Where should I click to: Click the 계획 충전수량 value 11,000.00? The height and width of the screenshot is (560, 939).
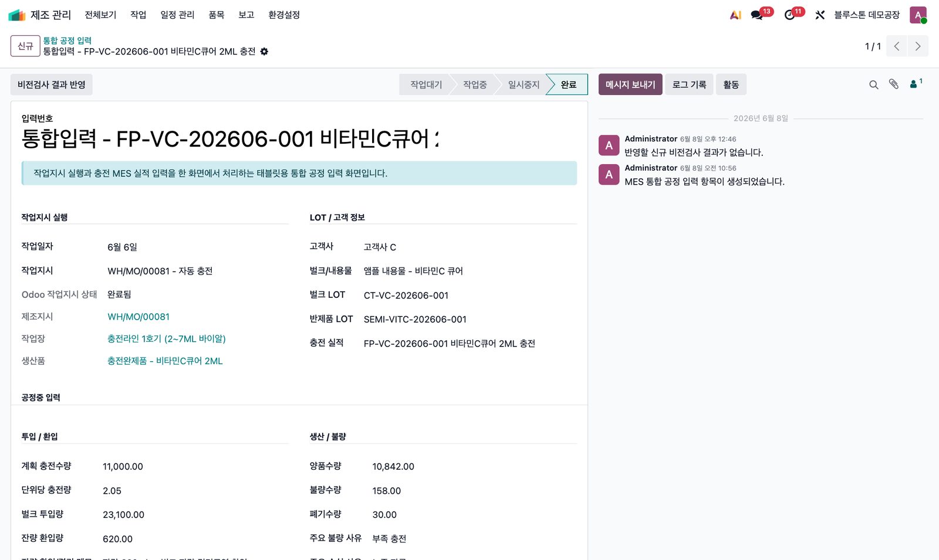tap(123, 467)
